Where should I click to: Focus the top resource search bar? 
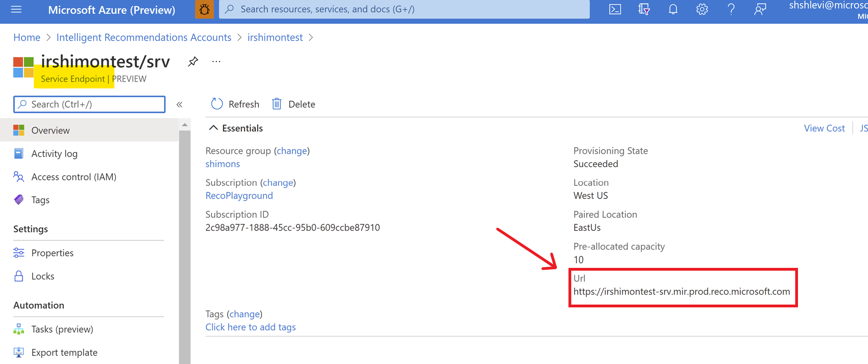pos(404,9)
